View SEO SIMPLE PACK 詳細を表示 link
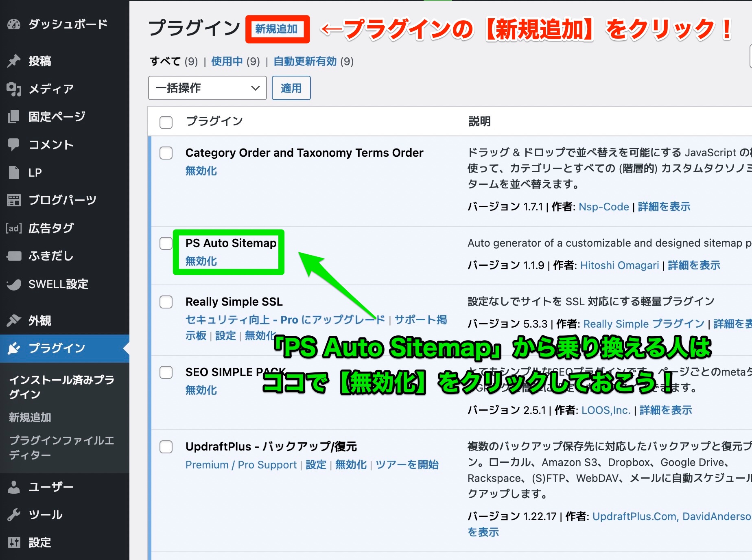Viewport: 752px width, 560px height. [x=666, y=410]
